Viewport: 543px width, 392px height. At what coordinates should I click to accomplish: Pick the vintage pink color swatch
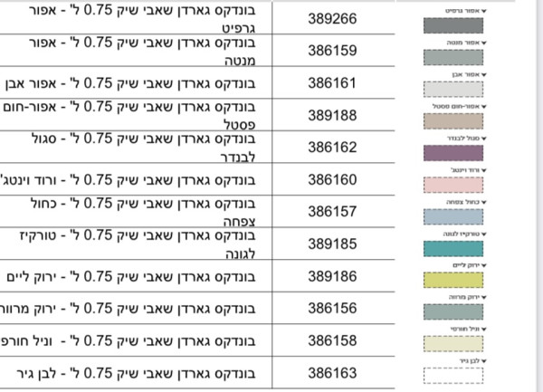tap(453, 185)
